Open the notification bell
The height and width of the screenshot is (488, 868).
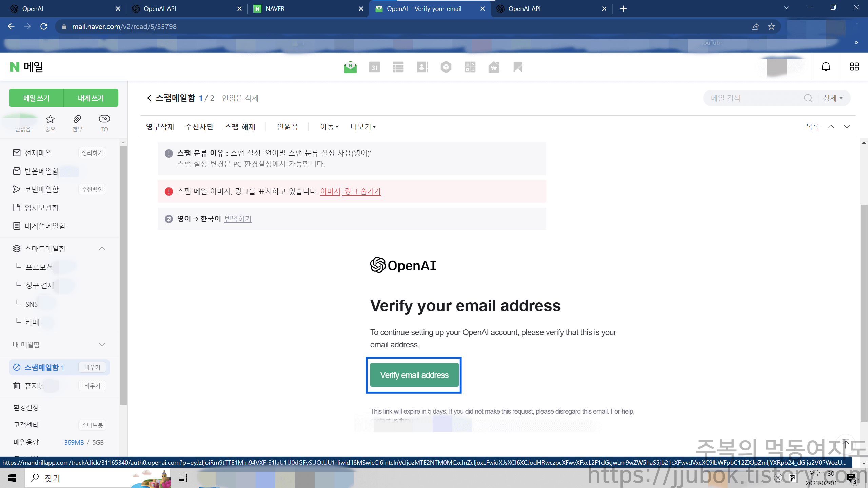click(826, 66)
